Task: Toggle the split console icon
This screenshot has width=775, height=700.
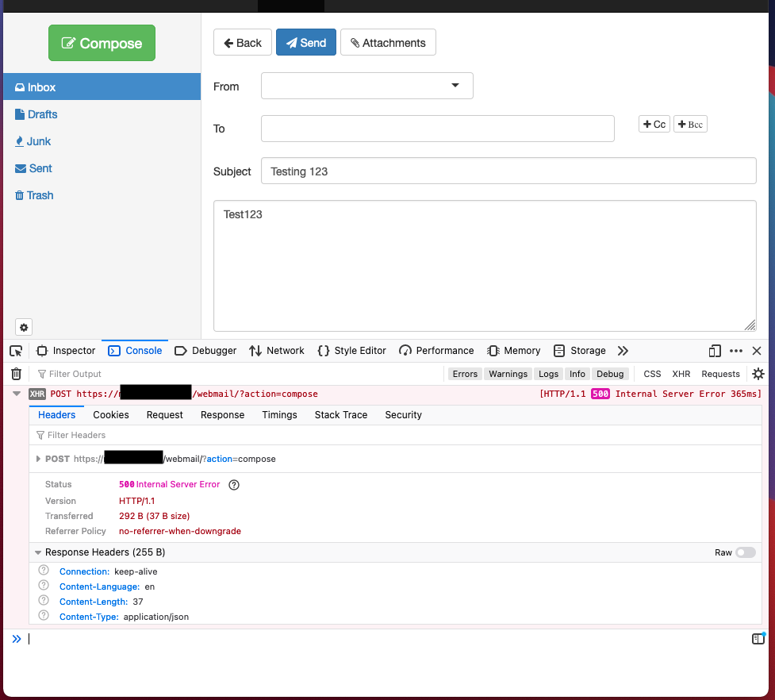Action: 758,638
